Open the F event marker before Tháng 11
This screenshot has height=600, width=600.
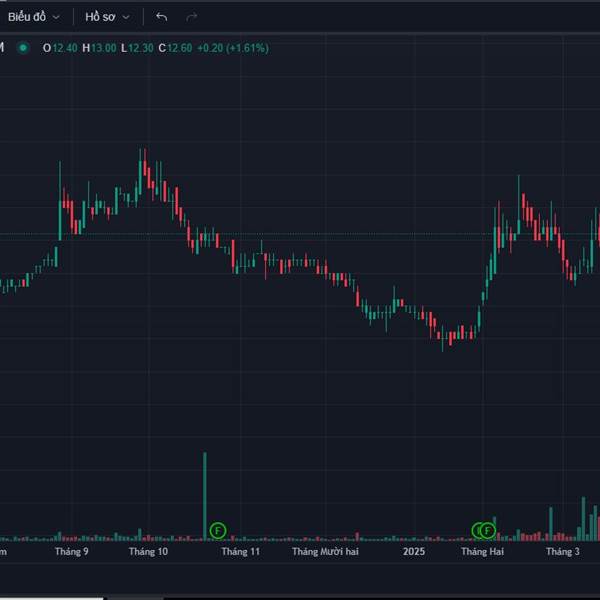(218, 531)
